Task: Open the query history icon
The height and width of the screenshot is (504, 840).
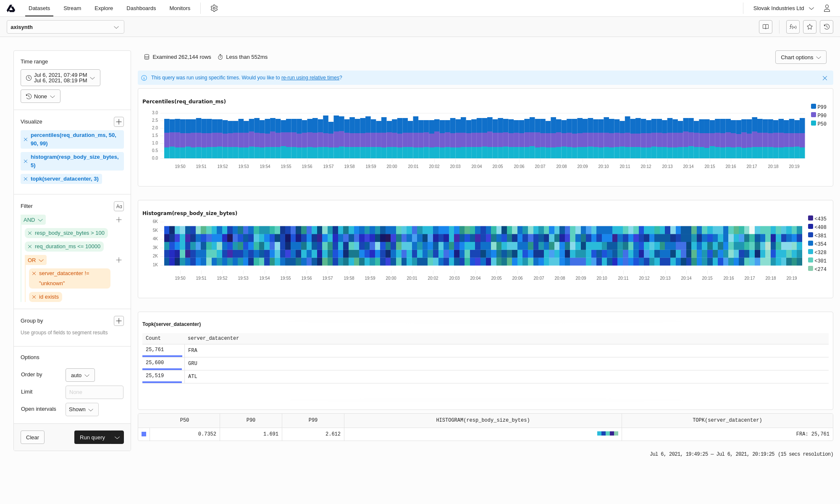Action: 827,27
